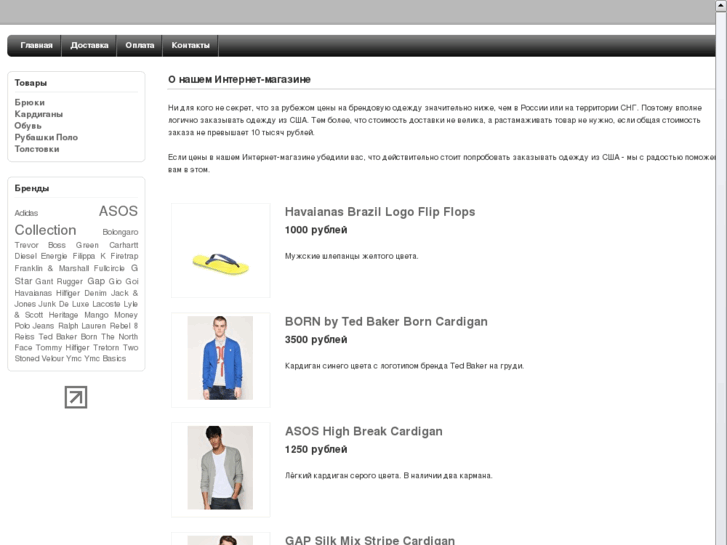Open ASOS High Break Cardigan title
This screenshot has height=545, width=727.
[x=364, y=431]
